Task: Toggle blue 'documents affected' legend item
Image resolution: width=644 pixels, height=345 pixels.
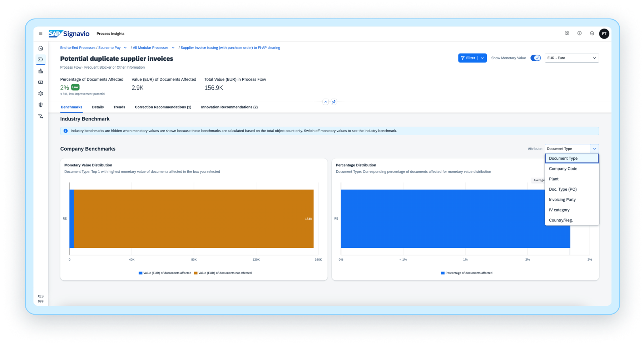Action: coord(165,273)
